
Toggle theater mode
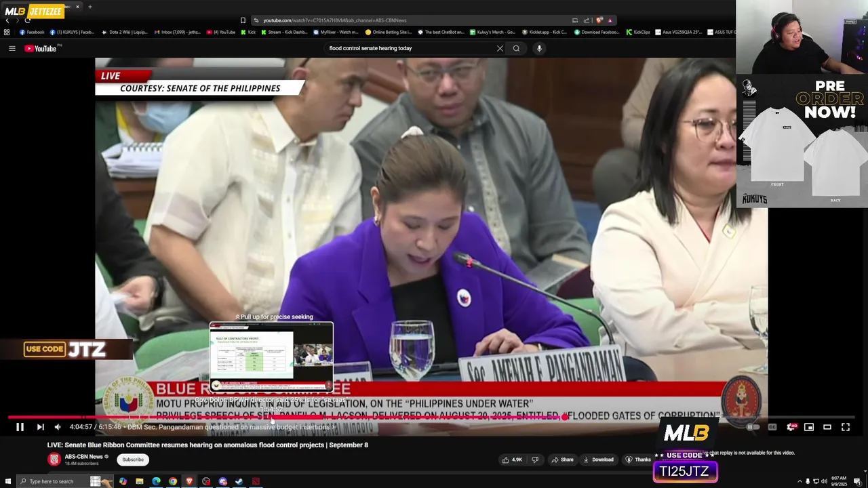pos(827,427)
